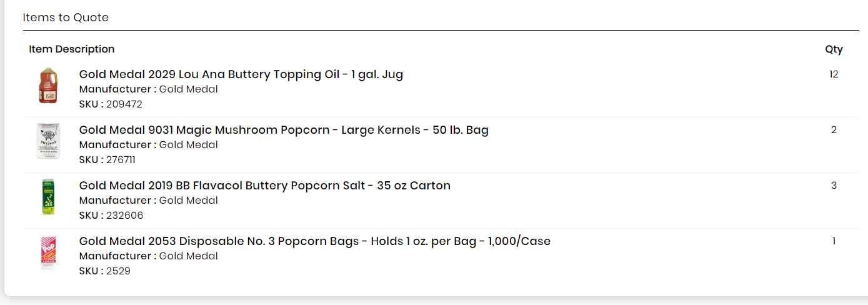Select the Flavacol Popcorn Salt carton image
This screenshot has width=868, height=305.
pyautogui.click(x=48, y=197)
